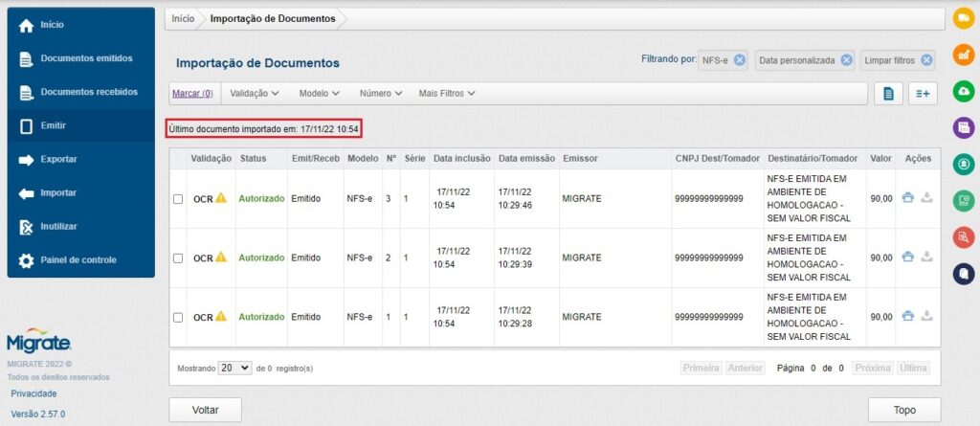Image resolution: width=980 pixels, height=426 pixels.
Task: Open Documentos emitidos in the sidebar
Action: point(85,58)
